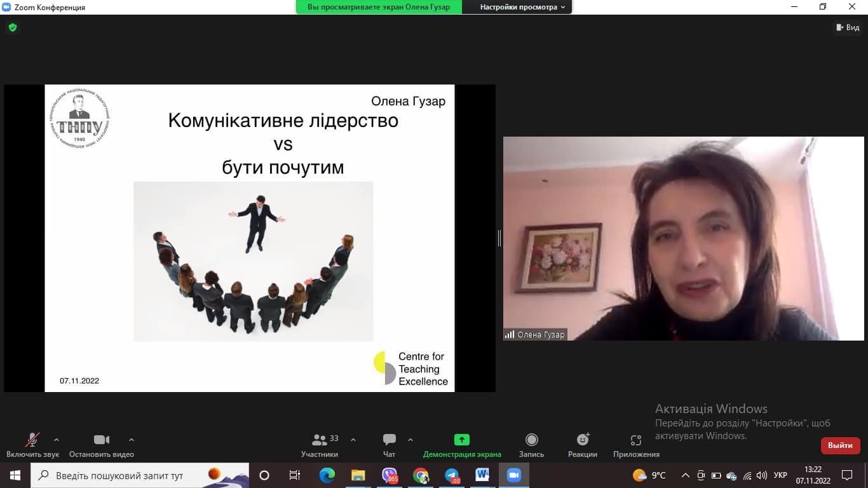Click the green Share Screen icon
This screenshot has width=868, height=488.
(x=462, y=440)
